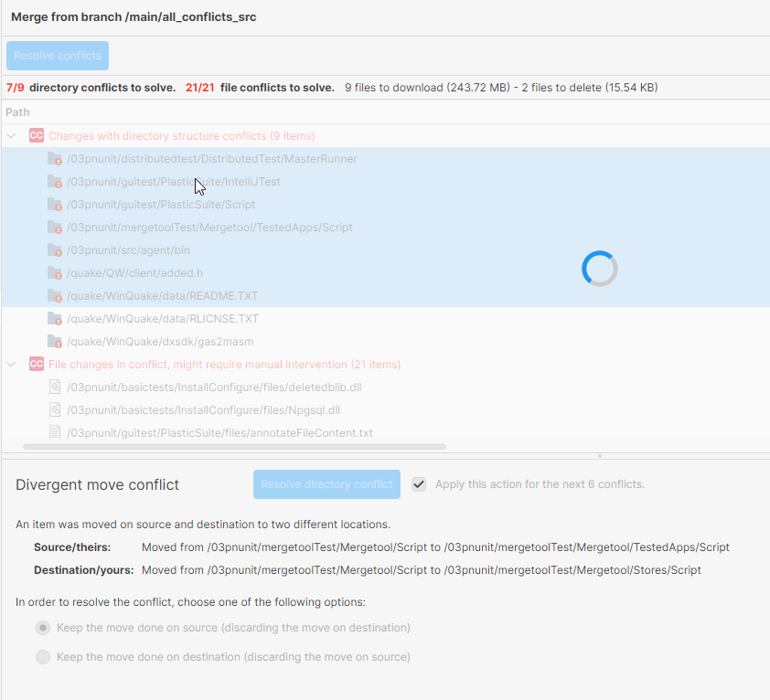Select keep the move done on destination

pos(43,656)
